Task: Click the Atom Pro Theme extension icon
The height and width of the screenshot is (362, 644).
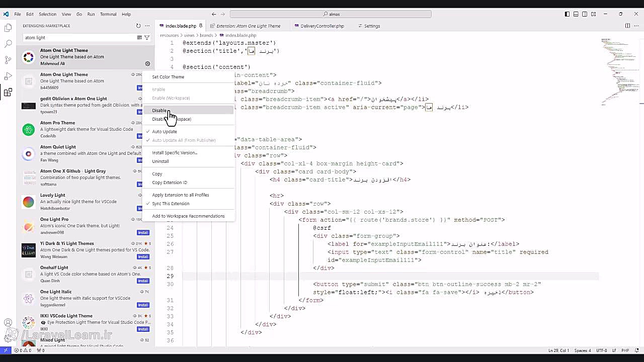Action: coord(29,130)
